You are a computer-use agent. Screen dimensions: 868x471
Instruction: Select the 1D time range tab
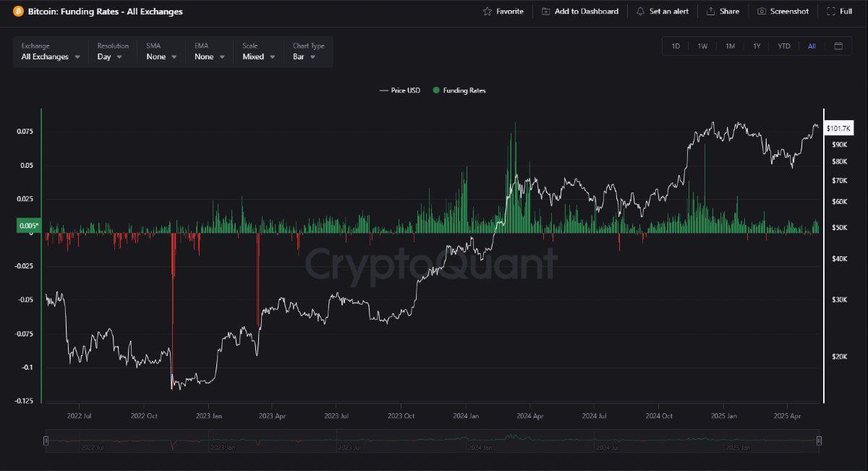tap(676, 46)
